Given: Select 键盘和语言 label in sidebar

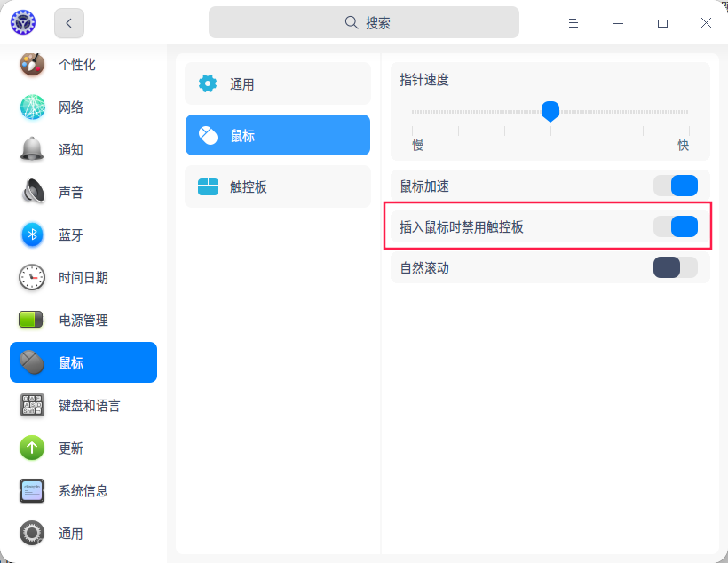Looking at the screenshot, I should click(x=89, y=406).
